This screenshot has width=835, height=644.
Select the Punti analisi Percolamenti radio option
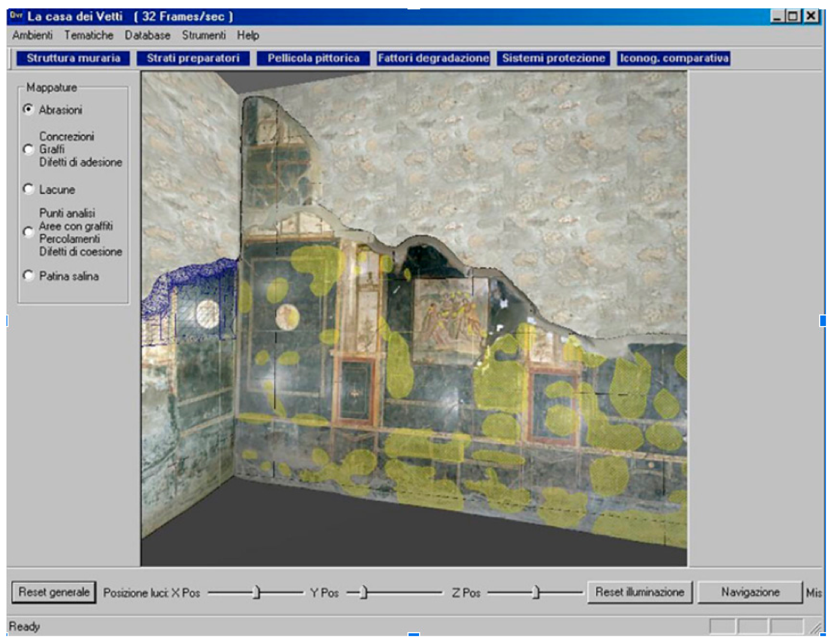(28, 232)
